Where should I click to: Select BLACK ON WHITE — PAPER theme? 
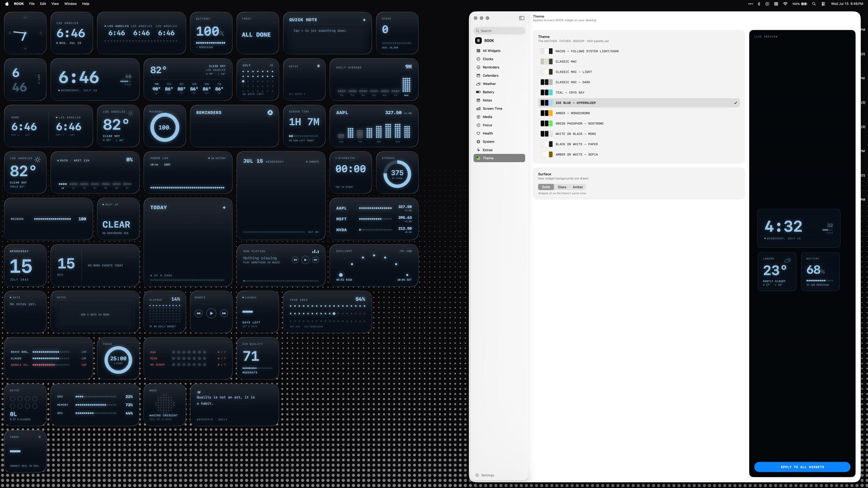(639, 144)
